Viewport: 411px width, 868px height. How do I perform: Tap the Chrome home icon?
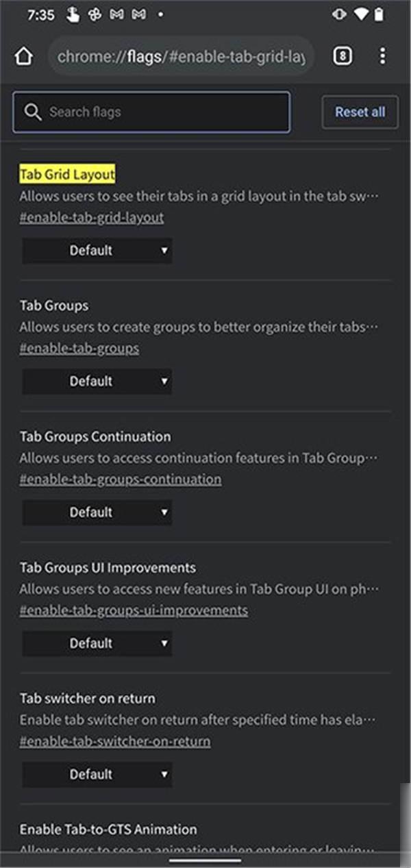coord(24,56)
